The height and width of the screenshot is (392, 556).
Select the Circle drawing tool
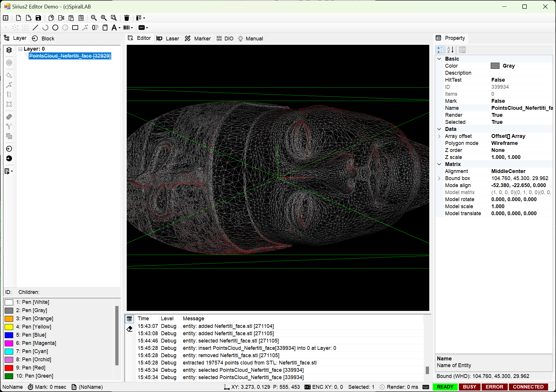[55, 28]
